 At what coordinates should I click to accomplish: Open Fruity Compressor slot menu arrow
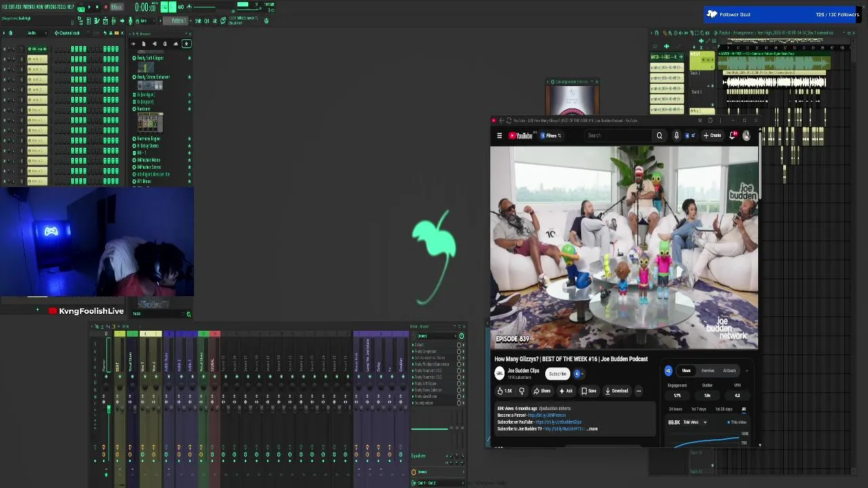pos(413,352)
